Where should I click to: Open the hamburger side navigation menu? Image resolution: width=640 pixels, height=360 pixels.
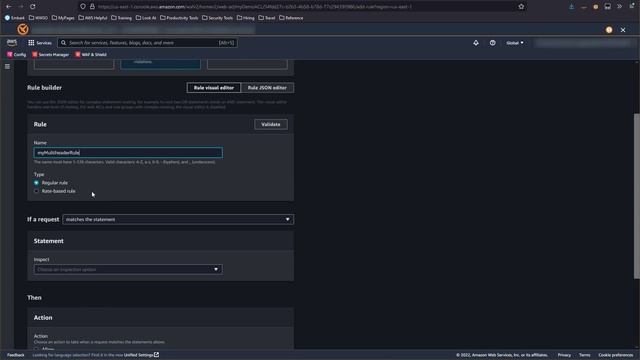point(7,66)
